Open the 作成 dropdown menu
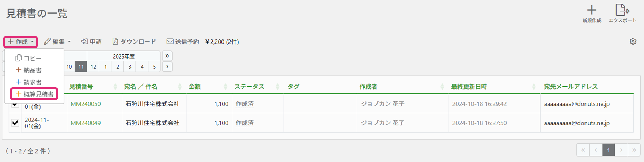This screenshot has height=162, width=644. click(21, 42)
